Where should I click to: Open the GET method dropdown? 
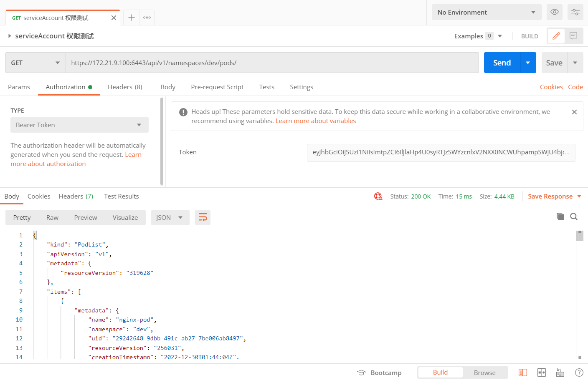35,63
